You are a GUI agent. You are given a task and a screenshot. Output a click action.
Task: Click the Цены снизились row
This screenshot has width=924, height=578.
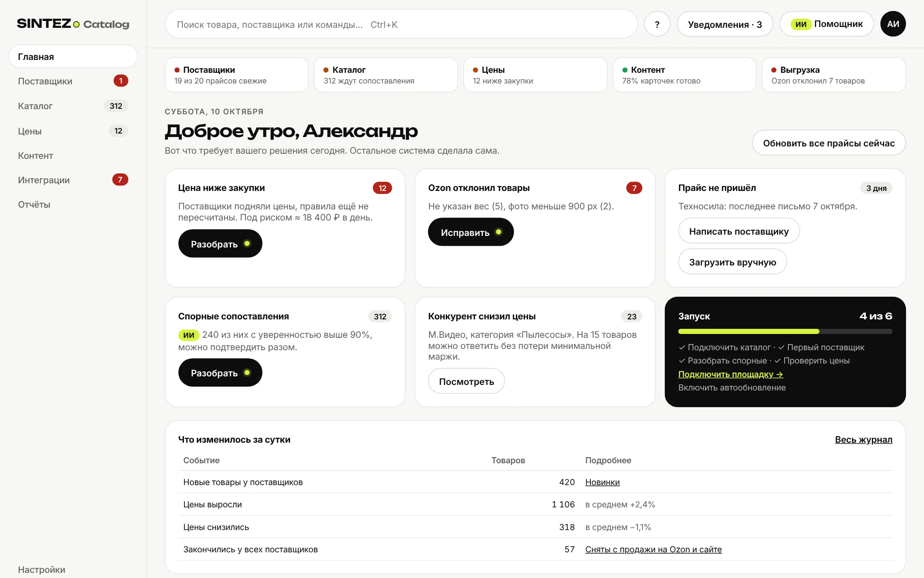535,527
